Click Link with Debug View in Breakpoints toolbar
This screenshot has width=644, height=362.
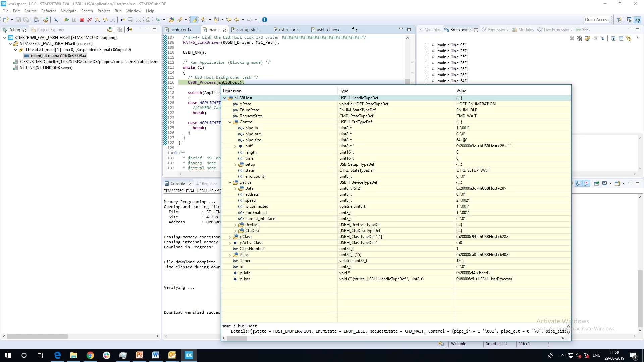pyautogui.click(x=629, y=38)
